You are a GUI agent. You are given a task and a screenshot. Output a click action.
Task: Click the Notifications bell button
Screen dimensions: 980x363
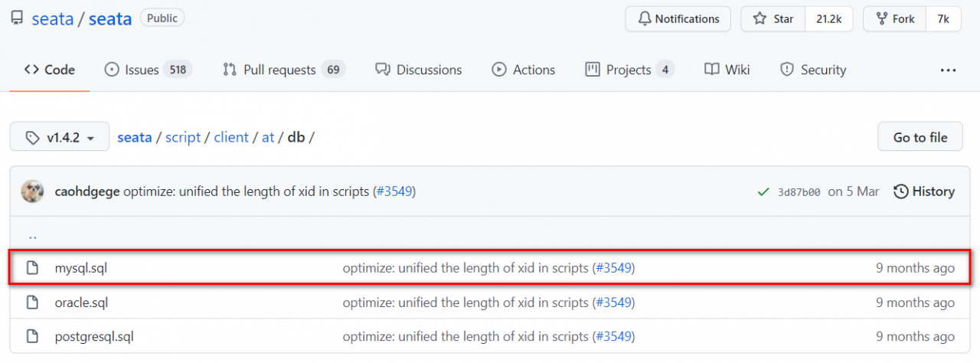pyautogui.click(x=678, y=19)
